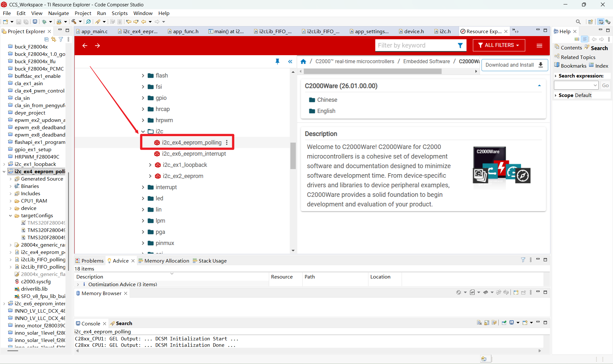
Task: Open the c2000.syscfg file
Action: click(x=36, y=281)
